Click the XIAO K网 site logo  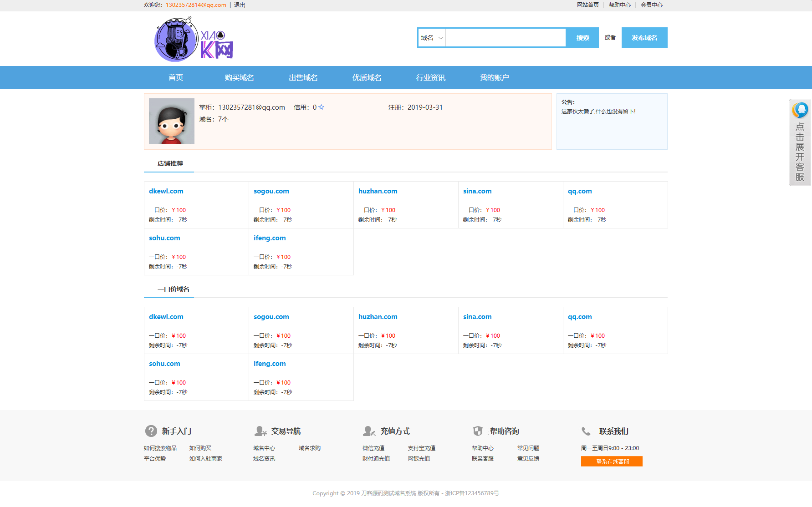(194, 39)
